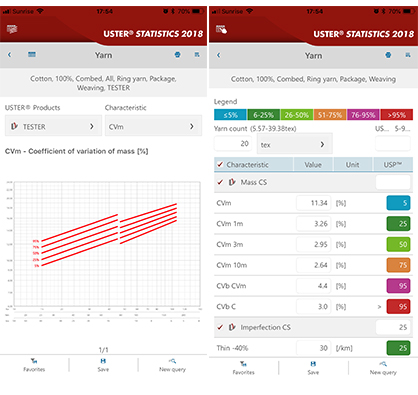Image resolution: width=418 pixels, height=395 pixels.
Task: Open the CVm characteristic selector
Action: [x=153, y=126]
